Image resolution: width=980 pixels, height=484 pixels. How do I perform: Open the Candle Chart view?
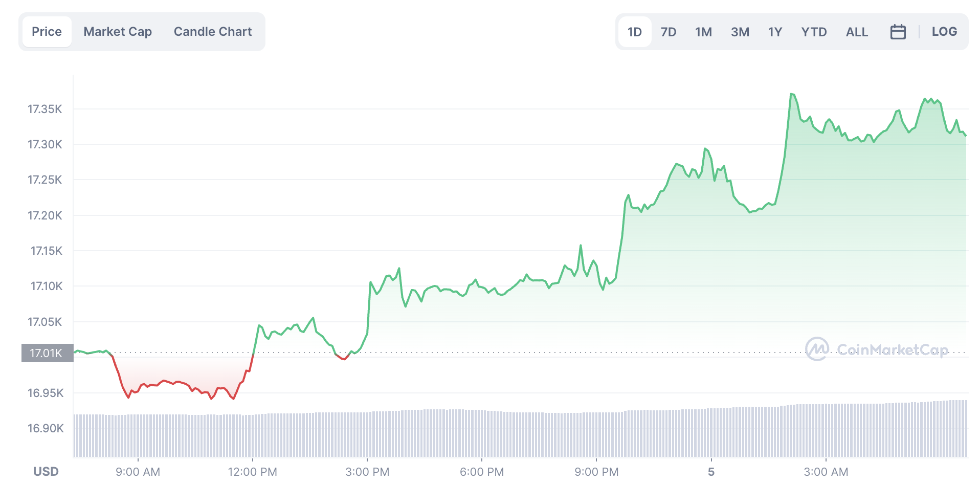click(212, 31)
